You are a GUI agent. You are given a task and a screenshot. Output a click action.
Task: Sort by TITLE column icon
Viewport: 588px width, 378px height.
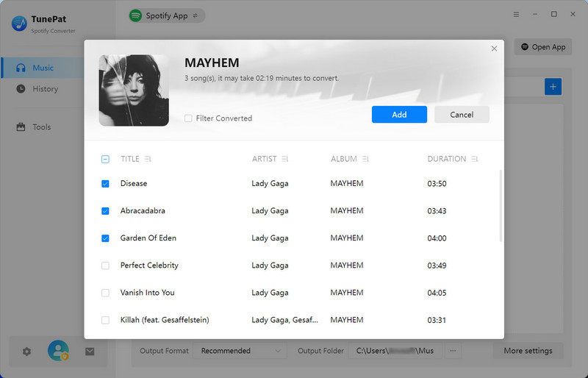(x=148, y=159)
